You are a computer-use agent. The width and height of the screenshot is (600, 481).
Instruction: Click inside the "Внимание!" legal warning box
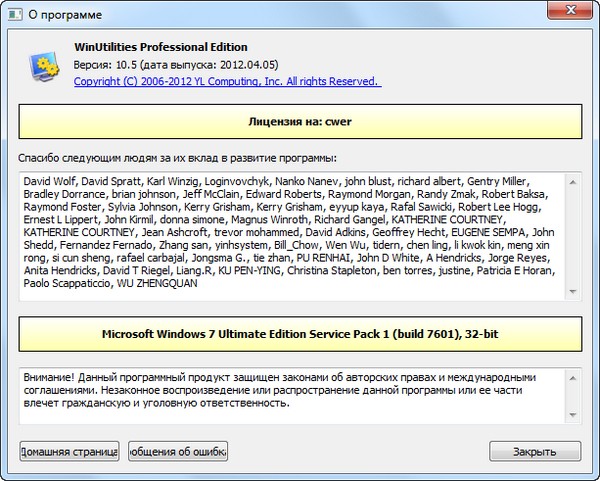(x=290, y=392)
